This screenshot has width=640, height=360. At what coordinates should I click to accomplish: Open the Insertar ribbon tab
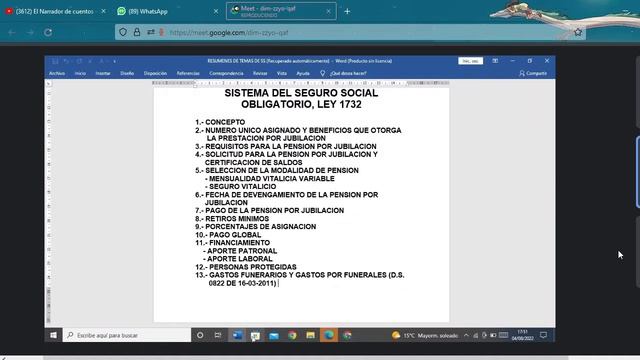(103, 73)
